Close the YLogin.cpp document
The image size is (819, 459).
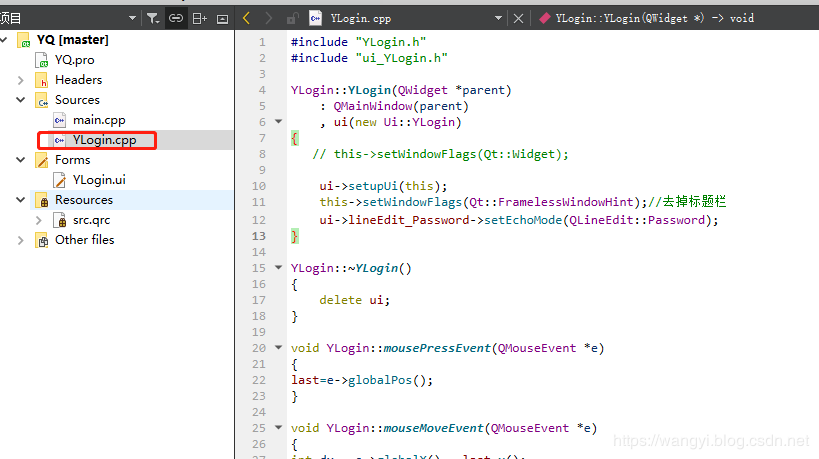pyautogui.click(x=518, y=19)
